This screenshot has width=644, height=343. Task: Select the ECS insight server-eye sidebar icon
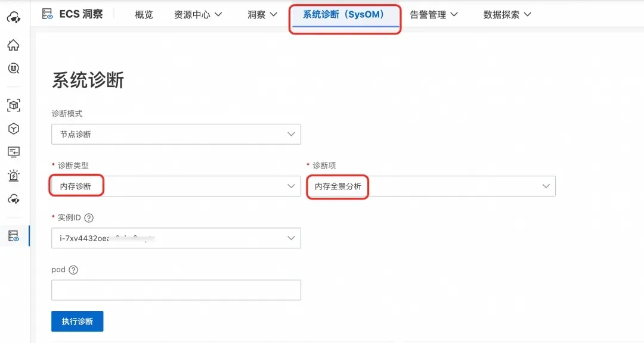click(x=13, y=236)
